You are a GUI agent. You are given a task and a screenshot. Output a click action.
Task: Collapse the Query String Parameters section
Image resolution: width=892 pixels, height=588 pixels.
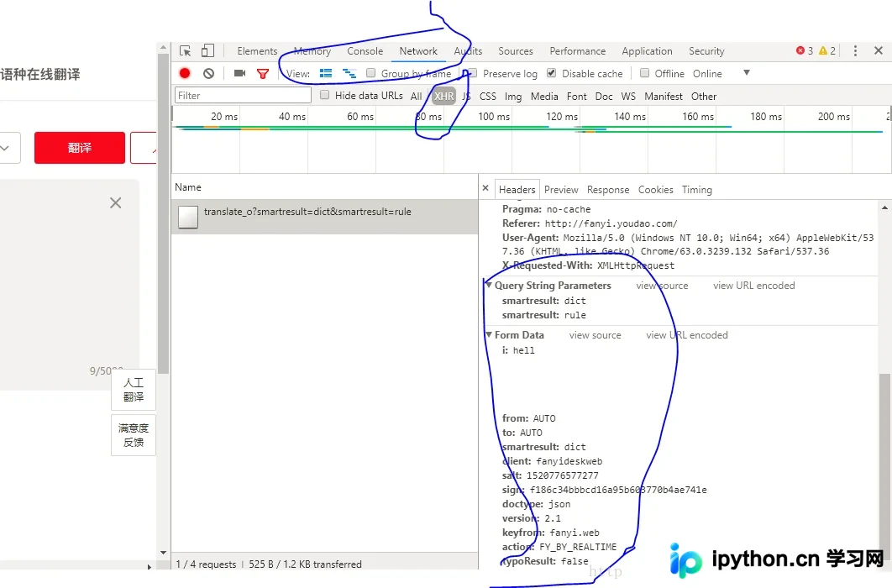pos(489,285)
